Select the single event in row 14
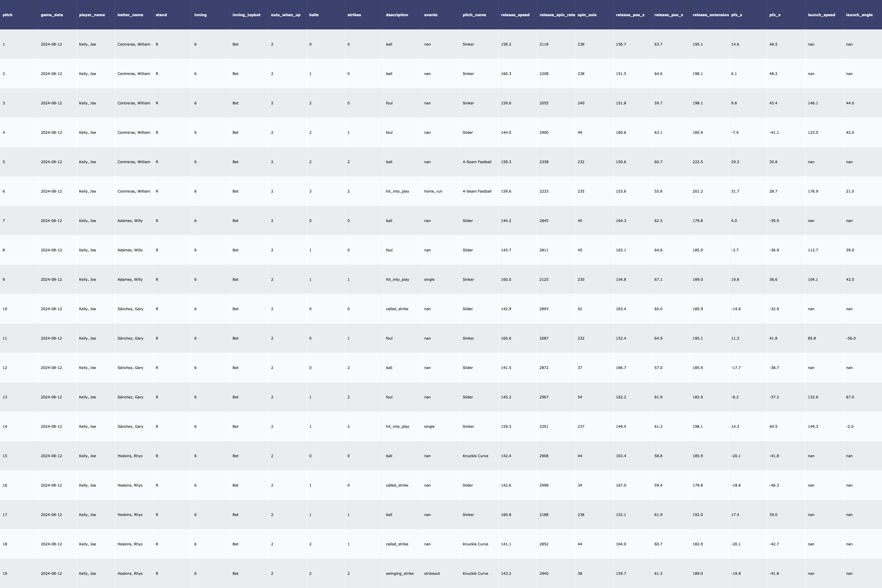This screenshot has width=882, height=588. point(429,426)
